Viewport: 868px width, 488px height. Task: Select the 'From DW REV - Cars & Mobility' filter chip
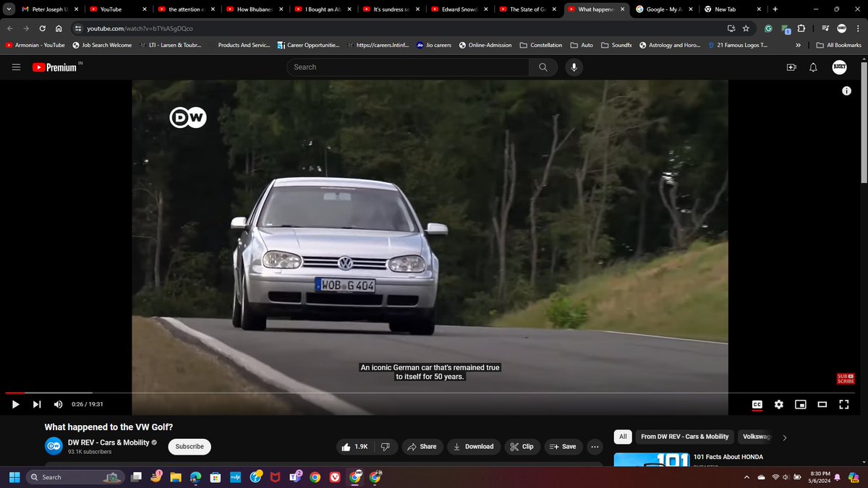coord(685,436)
